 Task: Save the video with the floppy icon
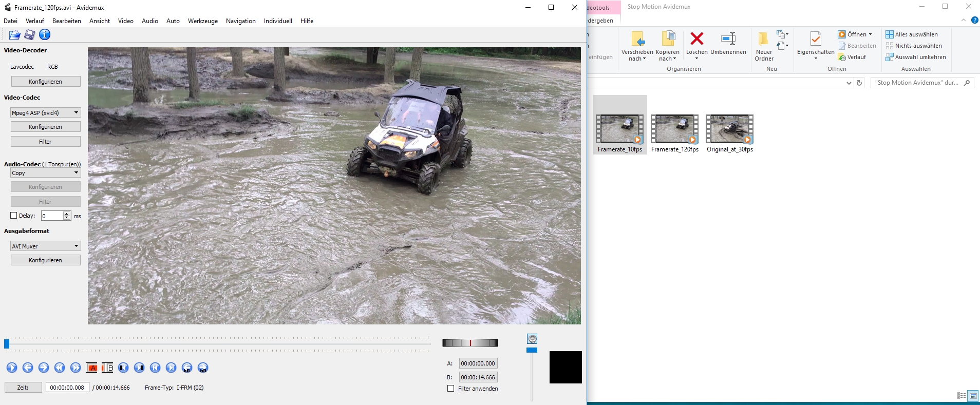pyautogui.click(x=30, y=34)
